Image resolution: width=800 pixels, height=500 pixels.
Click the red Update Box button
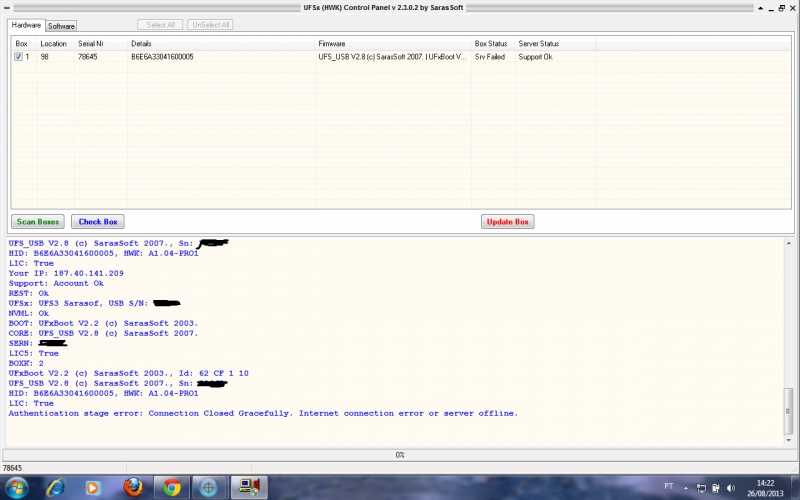click(x=508, y=221)
